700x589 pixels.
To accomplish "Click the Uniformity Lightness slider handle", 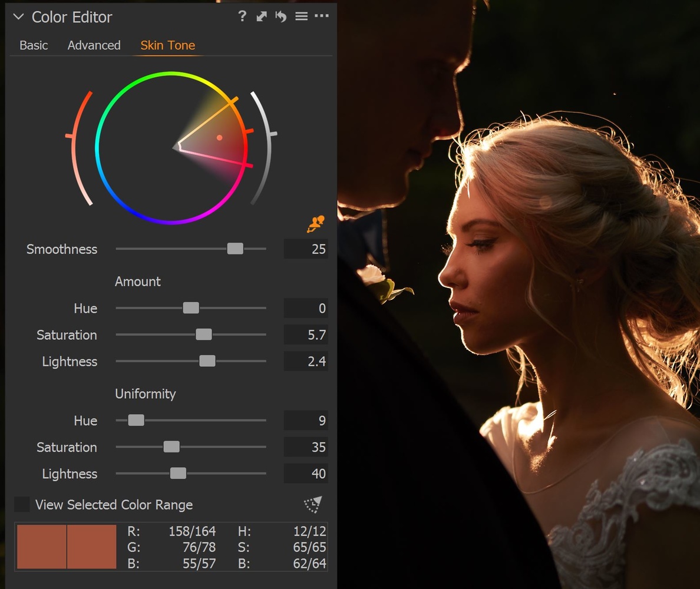I will (x=178, y=474).
